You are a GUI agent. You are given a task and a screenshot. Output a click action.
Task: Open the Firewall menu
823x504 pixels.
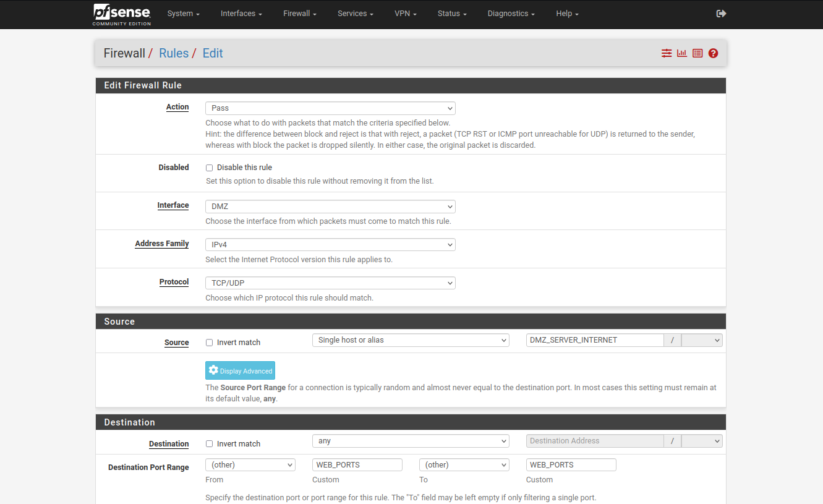pos(300,14)
